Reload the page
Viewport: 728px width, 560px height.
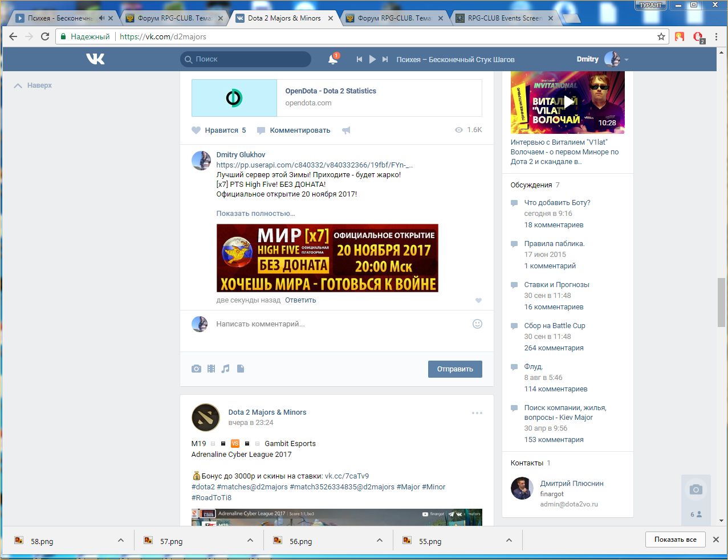coord(45,36)
